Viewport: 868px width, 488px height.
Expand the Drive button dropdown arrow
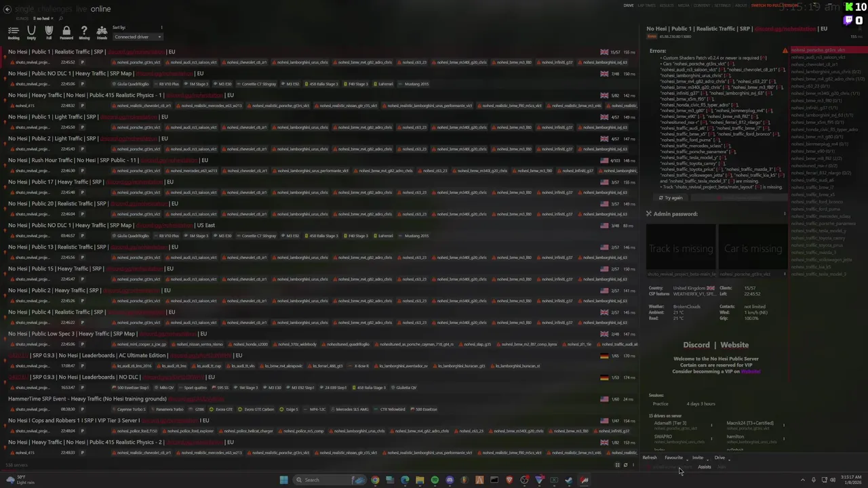pyautogui.click(x=729, y=459)
